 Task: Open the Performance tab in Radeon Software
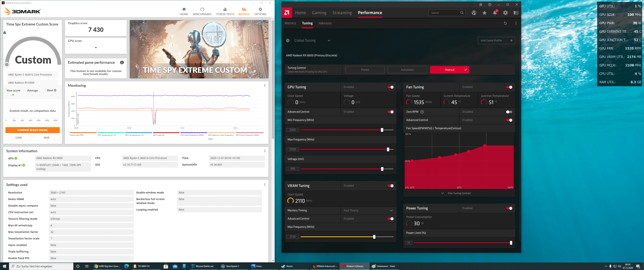pyautogui.click(x=370, y=13)
